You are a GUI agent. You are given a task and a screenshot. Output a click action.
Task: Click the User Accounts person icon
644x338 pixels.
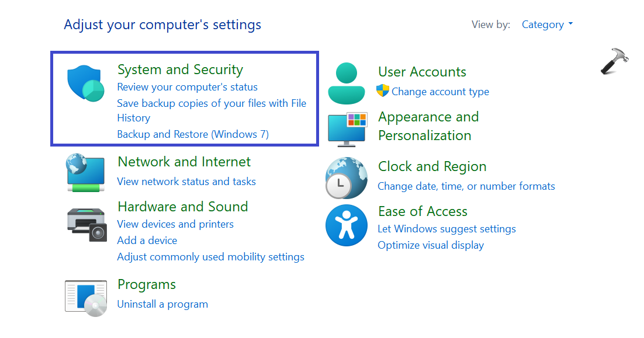pyautogui.click(x=347, y=83)
